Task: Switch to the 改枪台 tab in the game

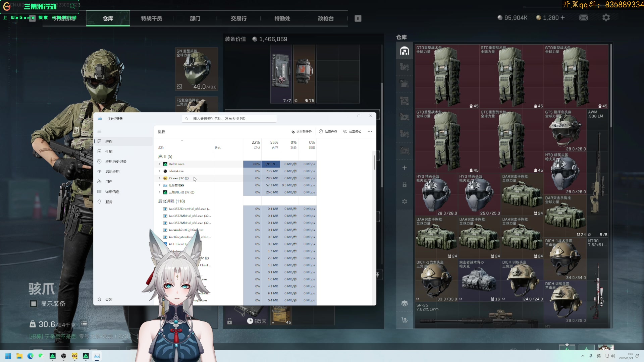Action: (x=326, y=18)
